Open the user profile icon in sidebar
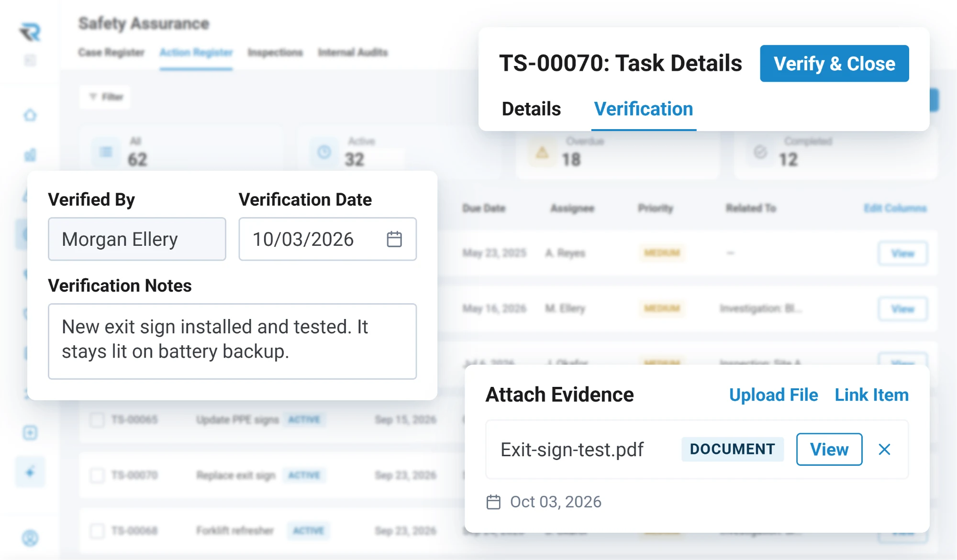 click(30, 538)
